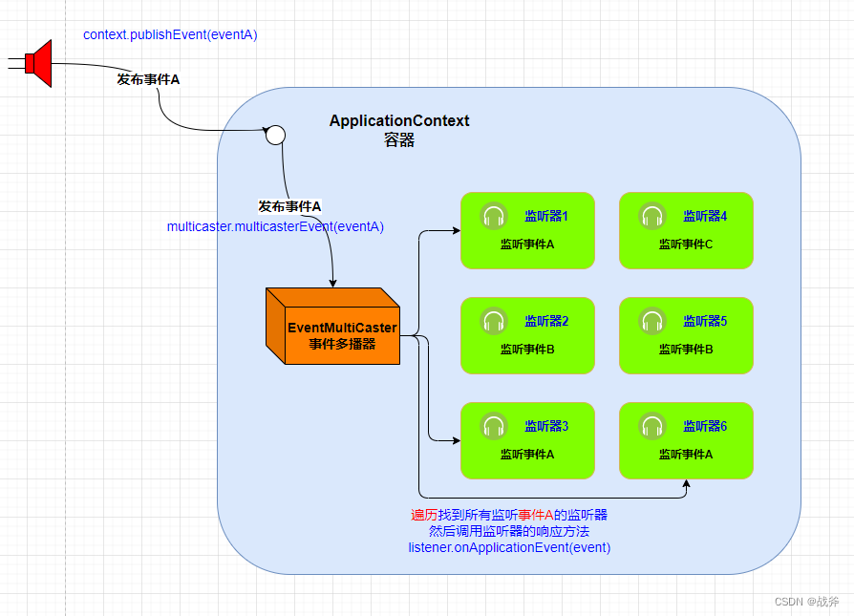Select 监听事件A text in 监听器1 box
Screen dimensions: 854x616
(x=527, y=244)
